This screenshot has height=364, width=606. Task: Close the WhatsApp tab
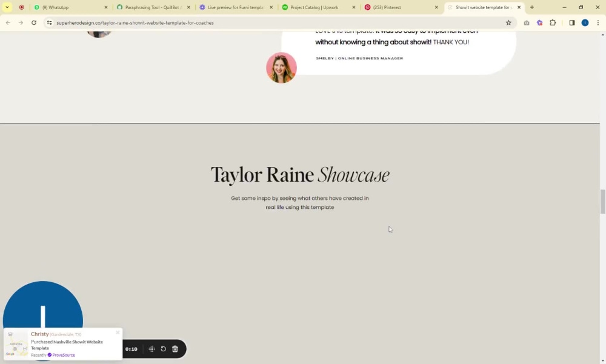(106, 7)
